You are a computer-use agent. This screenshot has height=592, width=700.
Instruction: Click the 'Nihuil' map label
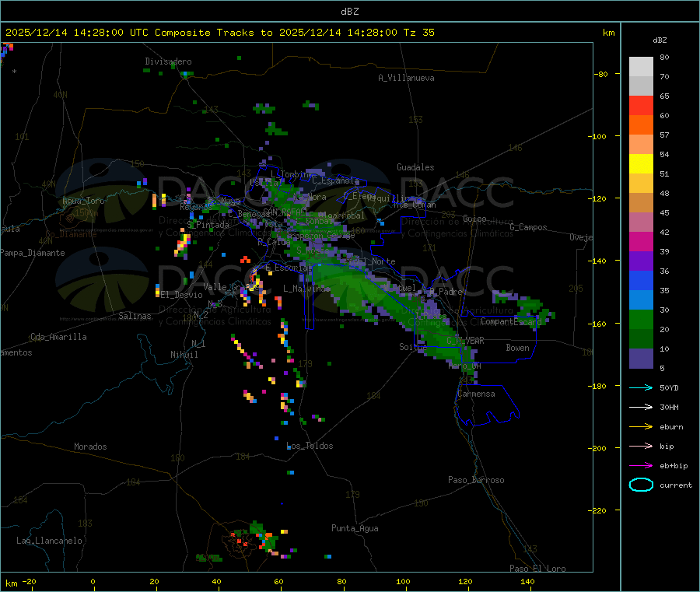pyautogui.click(x=184, y=355)
